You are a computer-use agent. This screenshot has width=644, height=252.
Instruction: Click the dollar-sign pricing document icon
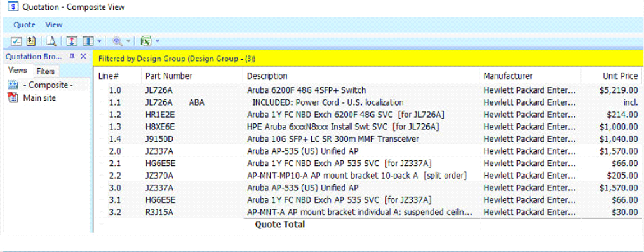[31, 41]
